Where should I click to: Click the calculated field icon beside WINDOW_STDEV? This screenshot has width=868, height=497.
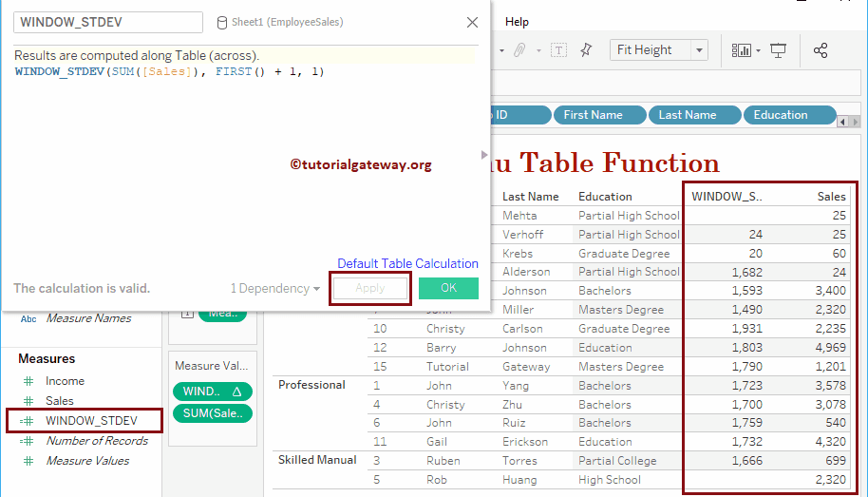point(28,421)
